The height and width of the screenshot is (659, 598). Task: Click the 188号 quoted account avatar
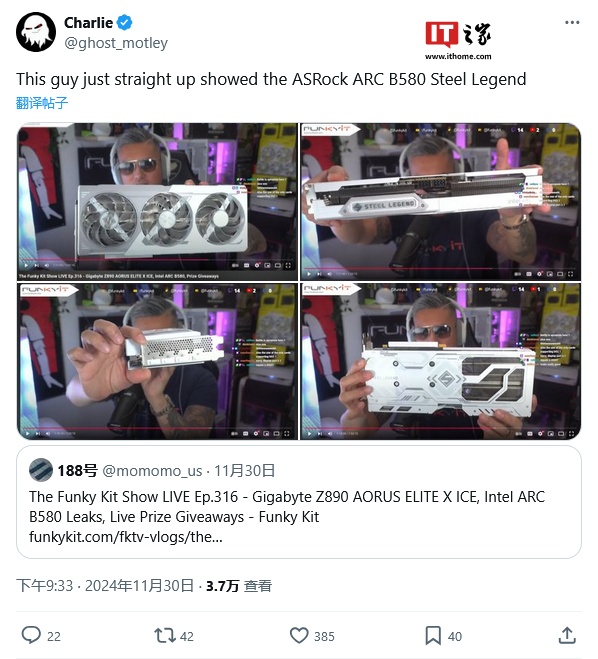click(41, 470)
